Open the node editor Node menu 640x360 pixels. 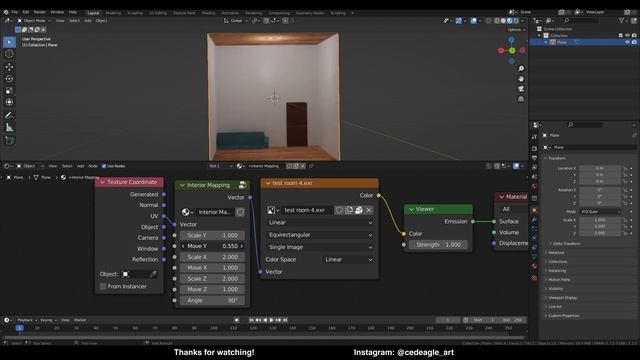tap(93, 166)
